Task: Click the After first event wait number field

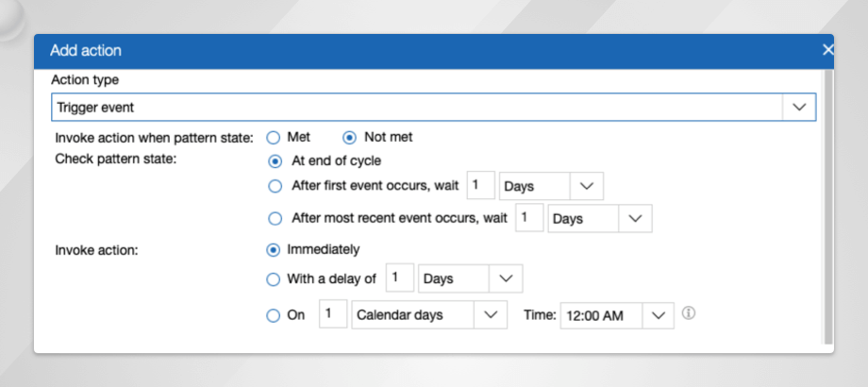Action: tap(480, 186)
